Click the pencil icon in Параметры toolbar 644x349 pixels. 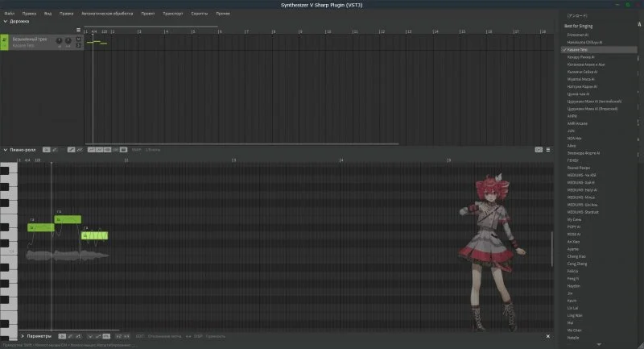70,336
